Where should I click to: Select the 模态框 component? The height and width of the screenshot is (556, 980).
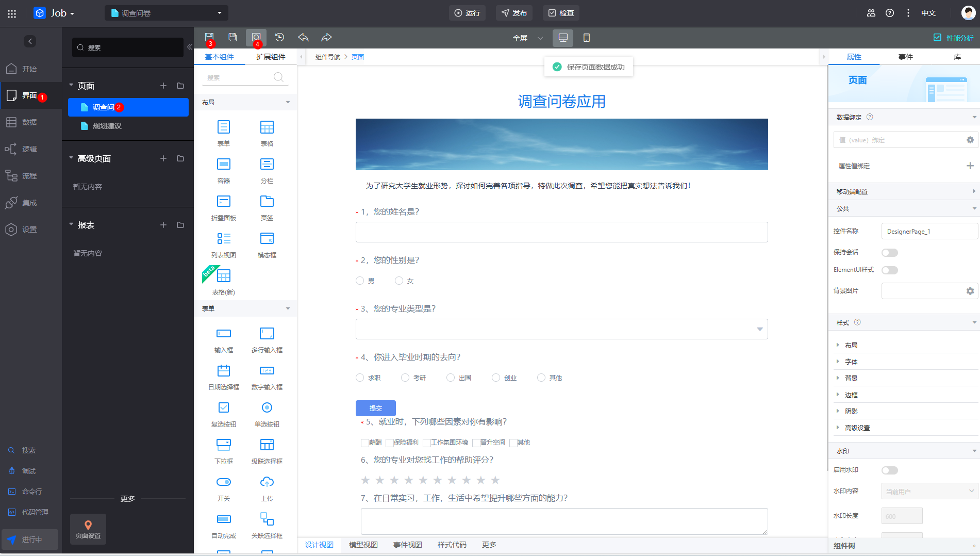click(x=267, y=244)
